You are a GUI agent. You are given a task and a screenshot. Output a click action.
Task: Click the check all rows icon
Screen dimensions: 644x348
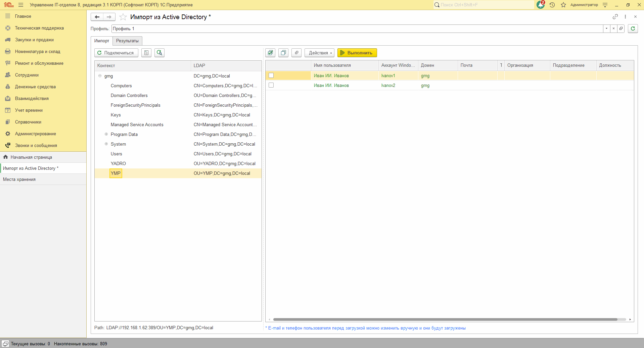click(x=270, y=53)
